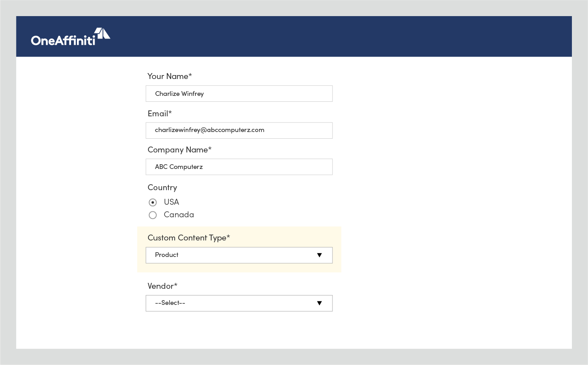Click the OneAffiniti logo in header
Screen dimensions: 588x365
point(71,37)
